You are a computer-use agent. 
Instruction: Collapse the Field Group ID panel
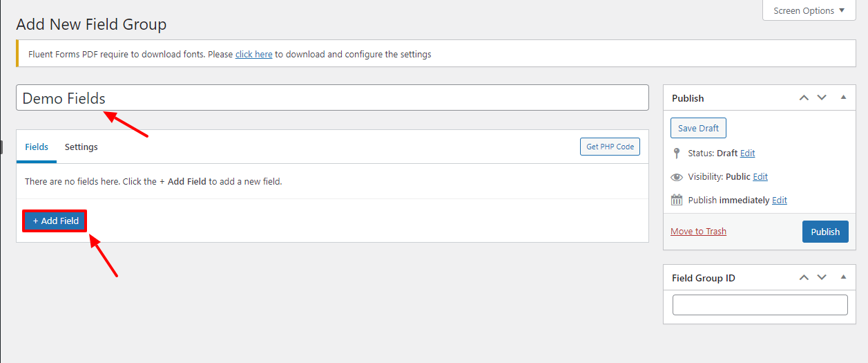coord(843,278)
